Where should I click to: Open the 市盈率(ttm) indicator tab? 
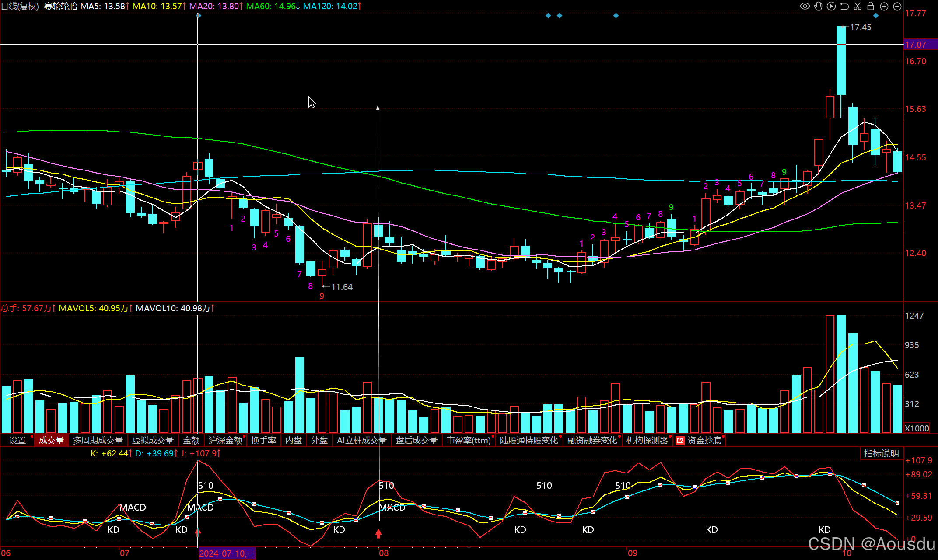coord(469,440)
